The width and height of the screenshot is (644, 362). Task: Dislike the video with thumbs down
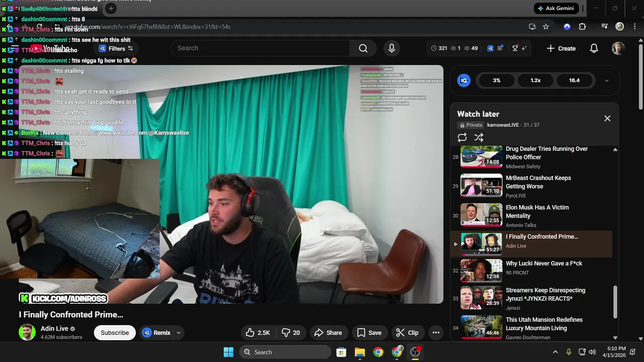coord(291,333)
